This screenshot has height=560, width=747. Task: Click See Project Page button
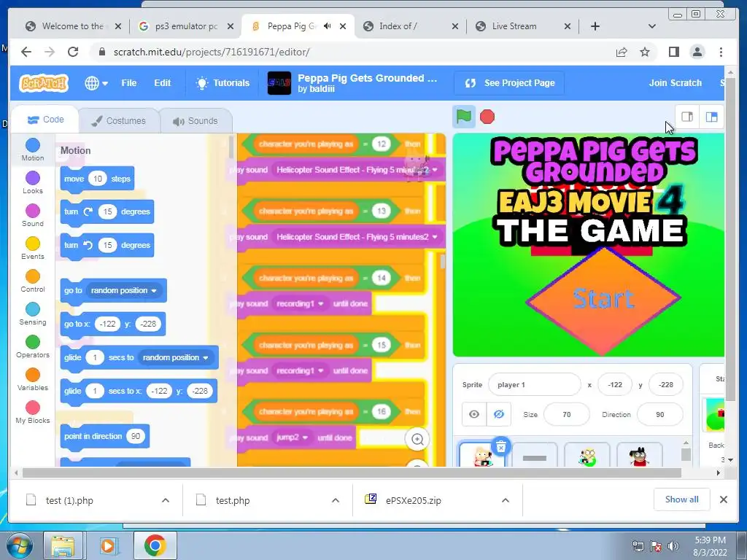coord(509,83)
